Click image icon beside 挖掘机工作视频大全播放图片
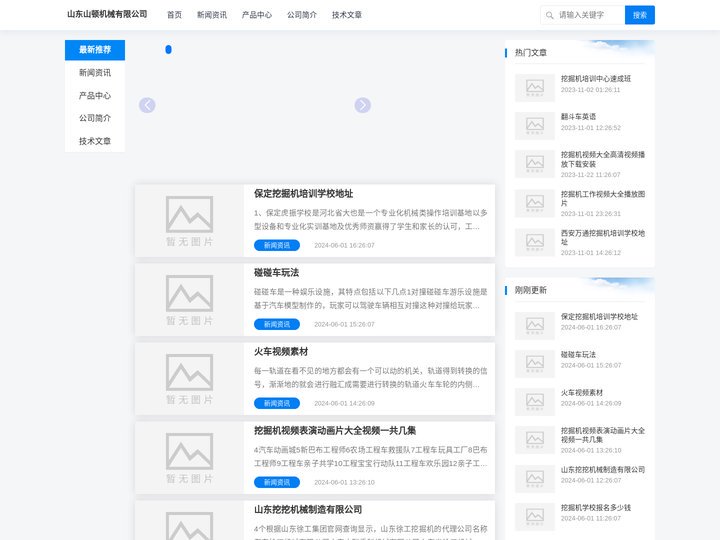The width and height of the screenshot is (720, 540). [x=535, y=203]
